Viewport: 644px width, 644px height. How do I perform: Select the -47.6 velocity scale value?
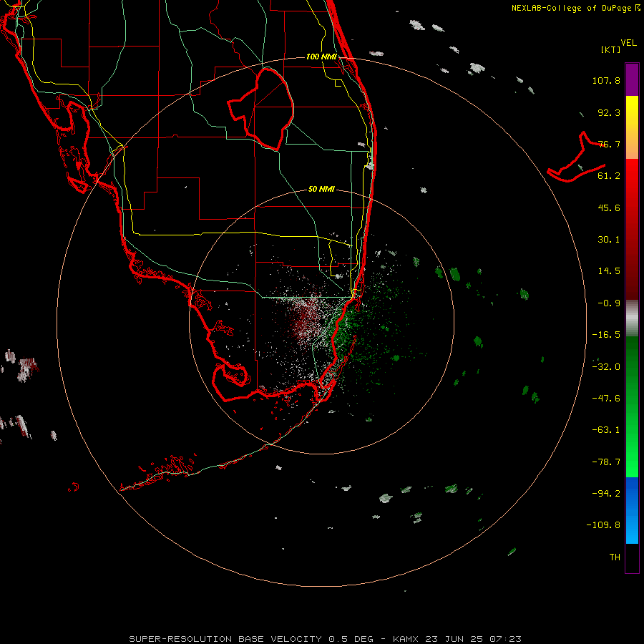pos(606,399)
